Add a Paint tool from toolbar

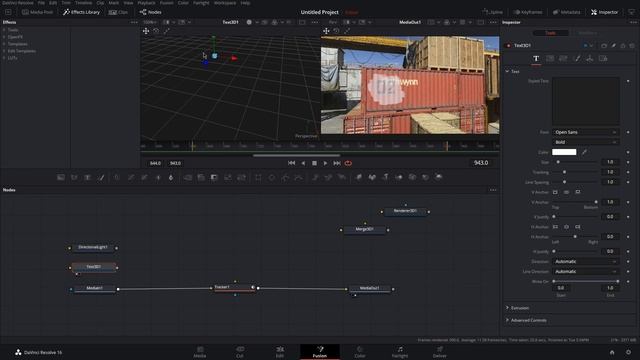pos(101,178)
